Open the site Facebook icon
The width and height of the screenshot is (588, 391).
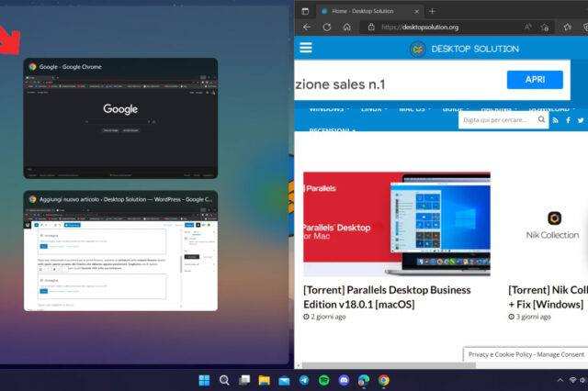pyautogui.click(x=568, y=120)
